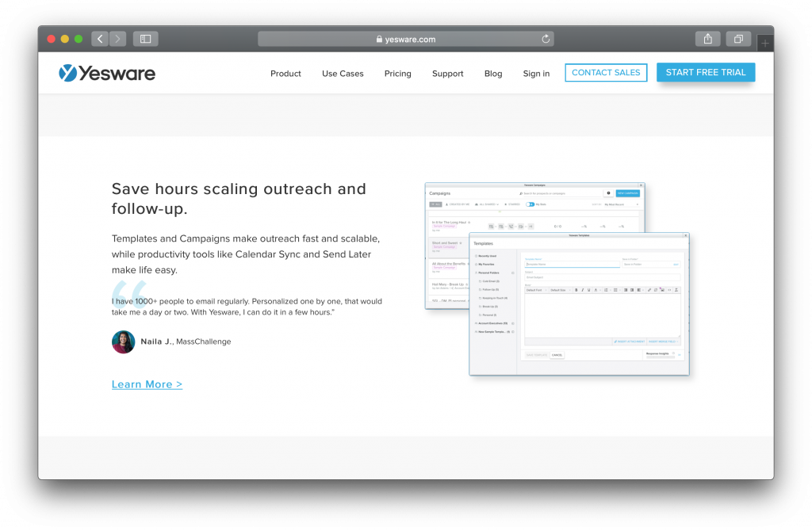Viewport: 812px width, 530px height.
Task: Click the 'Templates and Campaigns make outreach' paragraph
Action: tap(246, 254)
